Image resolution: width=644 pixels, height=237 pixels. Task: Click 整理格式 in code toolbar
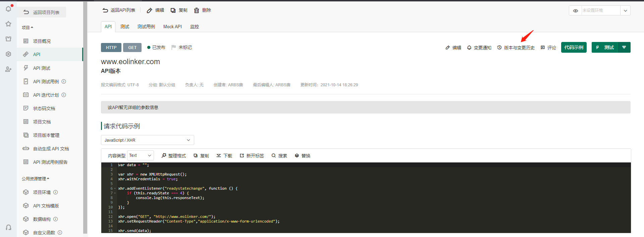[x=173, y=156]
